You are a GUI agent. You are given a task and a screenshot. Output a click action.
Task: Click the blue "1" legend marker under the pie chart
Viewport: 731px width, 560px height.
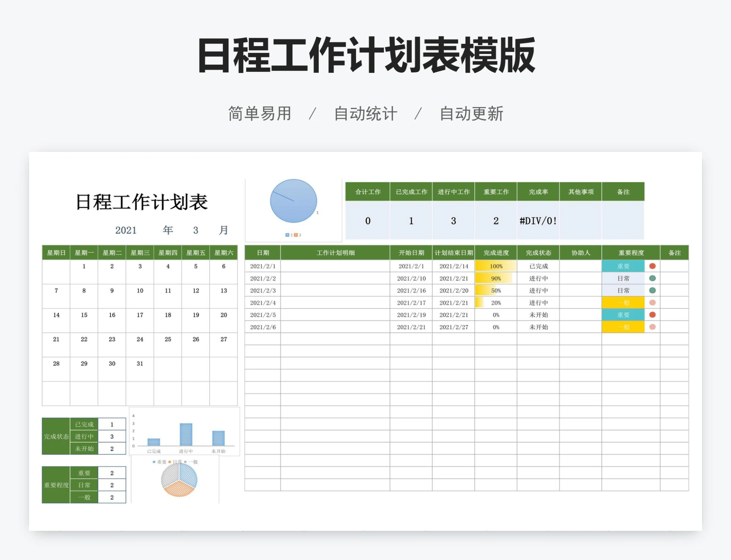[x=288, y=235]
